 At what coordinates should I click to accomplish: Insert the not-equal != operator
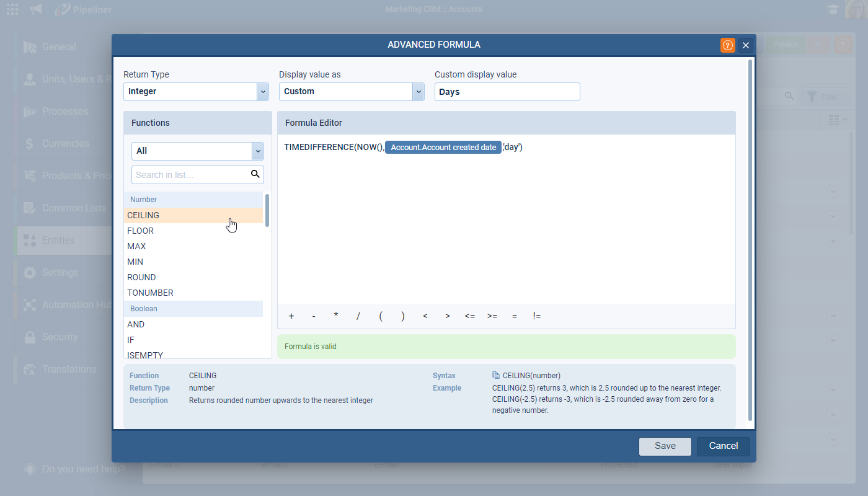click(537, 316)
